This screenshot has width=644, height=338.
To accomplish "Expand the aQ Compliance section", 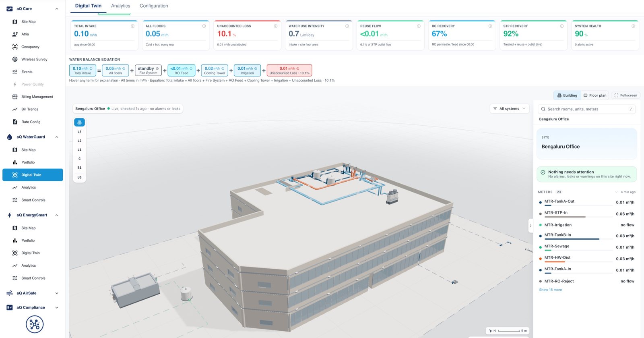I will click(57, 308).
